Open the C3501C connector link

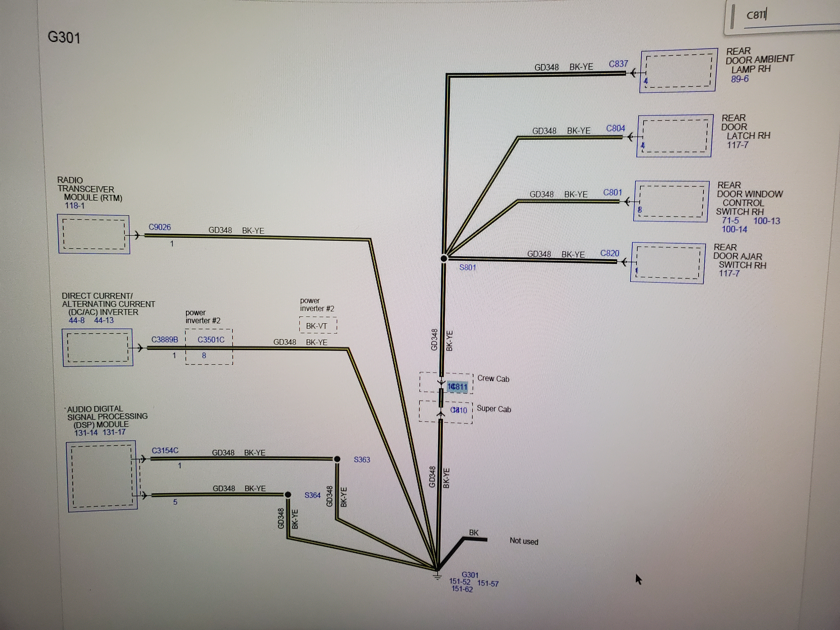[211, 340]
